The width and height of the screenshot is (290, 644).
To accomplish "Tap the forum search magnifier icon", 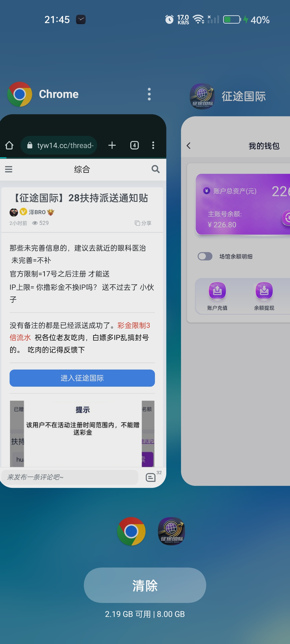I will click(155, 169).
